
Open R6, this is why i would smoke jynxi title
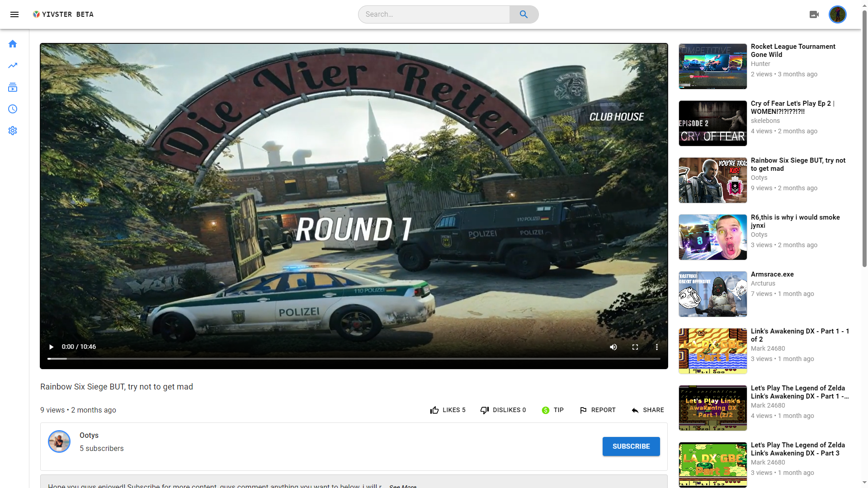point(795,221)
